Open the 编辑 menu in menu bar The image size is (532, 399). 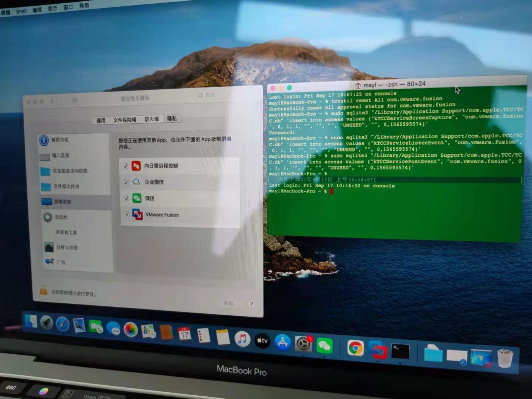pyautogui.click(x=37, y=10)
